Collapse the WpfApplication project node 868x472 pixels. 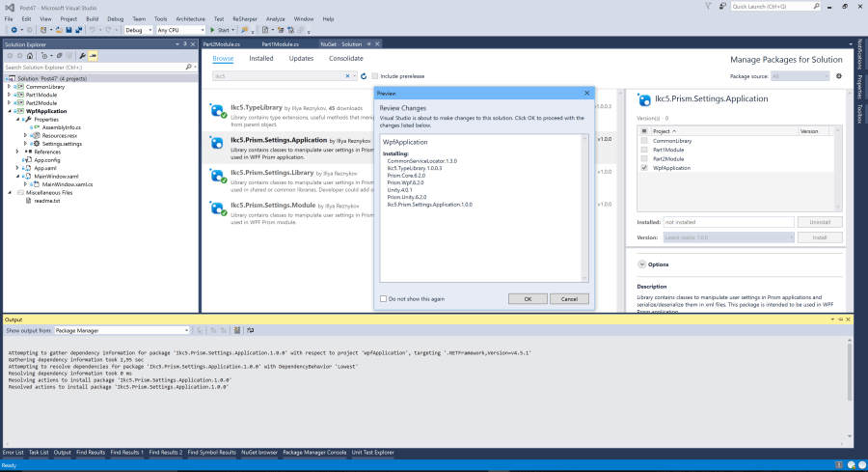[x=10, y=111]
